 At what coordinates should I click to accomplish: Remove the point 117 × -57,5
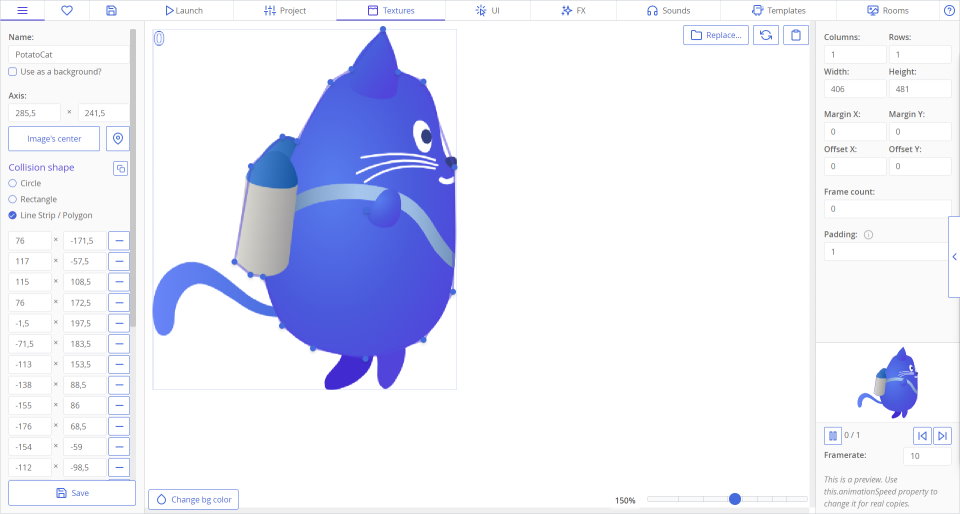(119, 261)
